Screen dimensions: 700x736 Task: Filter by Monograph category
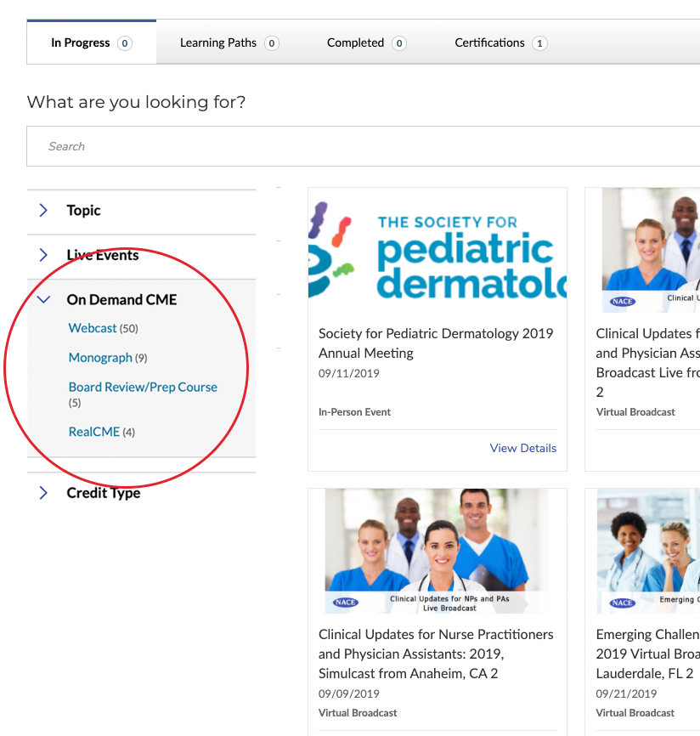(100, 358)
